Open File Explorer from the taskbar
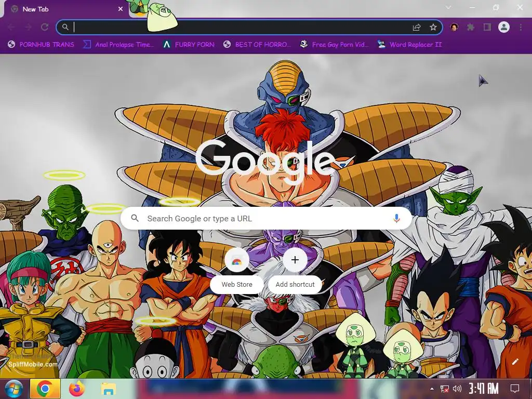This screenshot has width=532, height=399. pyautogui.click(x=108, y=389)
